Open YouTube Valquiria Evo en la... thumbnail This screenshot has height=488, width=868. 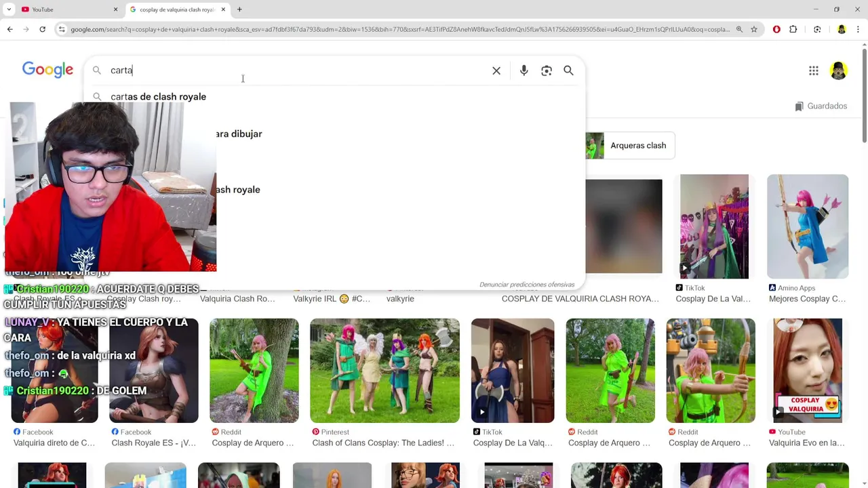tap(808, 371)
